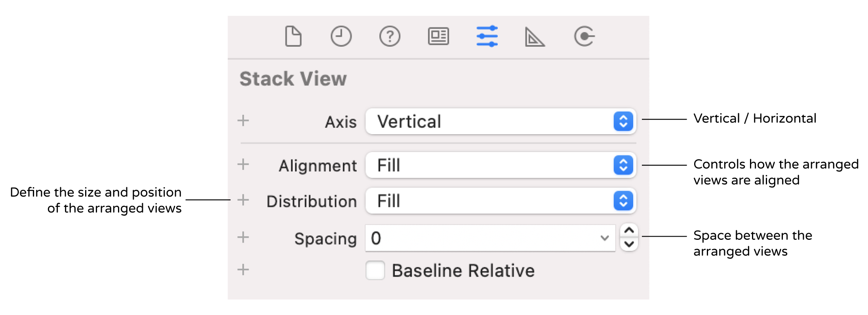The image size is (868, 315).
Task: Open the Distribution dropdown menu
Action: (x=501, y=201)
